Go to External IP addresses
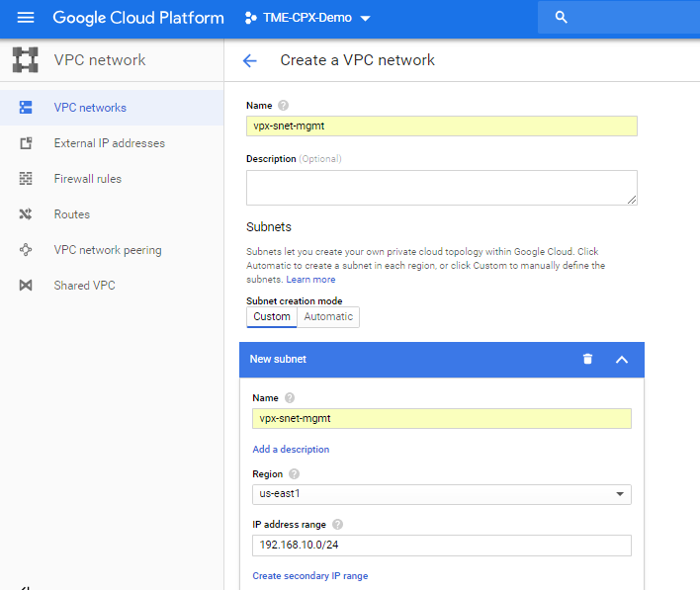Viewport: 700px width, 590px height. 109,143
